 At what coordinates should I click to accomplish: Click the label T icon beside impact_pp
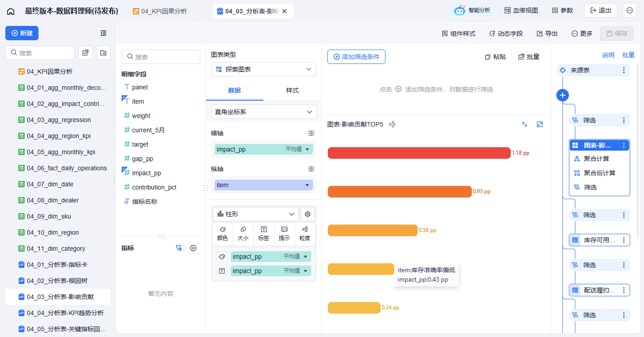tap(222, 271)
